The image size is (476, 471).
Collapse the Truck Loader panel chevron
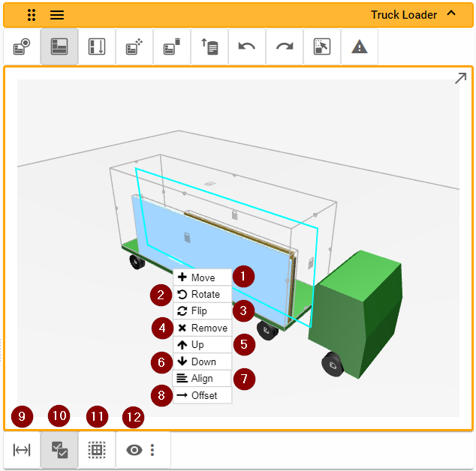pyautogui.click(x=451, y=13)
